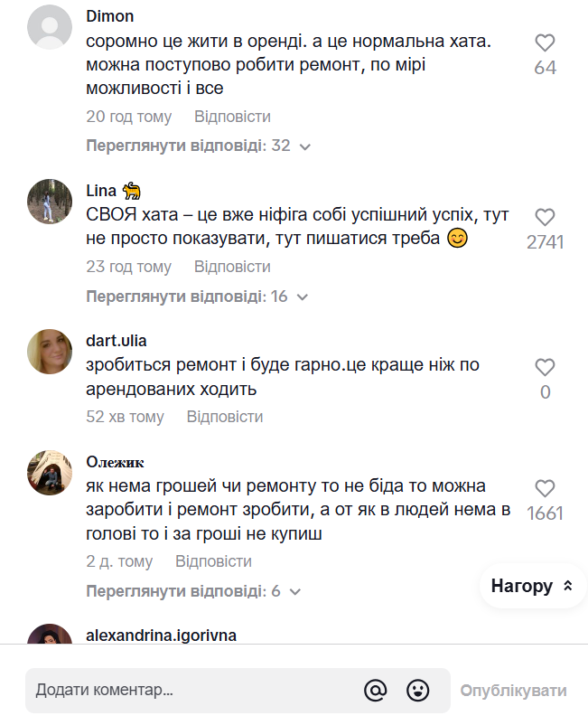Screen dimensions: 588x725
Task: Click the Нагору scroll-to-top button
Action: [x=532, y=586]
